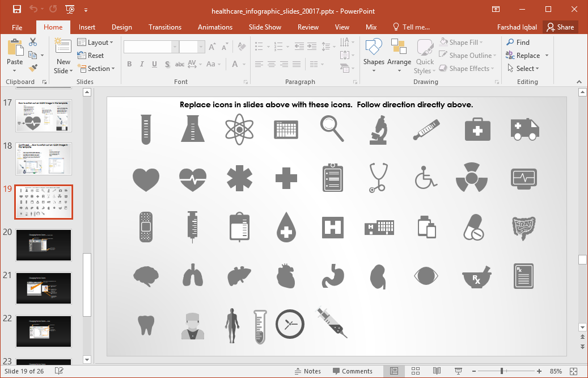Switch to the Transitions tab
The width and height of the screenshot is (588, 378).
coord(164,27)
